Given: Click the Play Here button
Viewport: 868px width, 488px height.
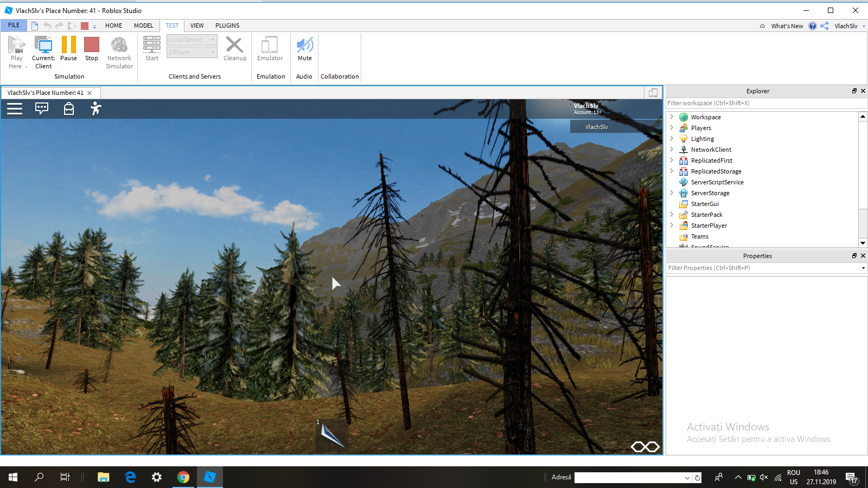Looking at the screenshot, I should coord(17,53).
